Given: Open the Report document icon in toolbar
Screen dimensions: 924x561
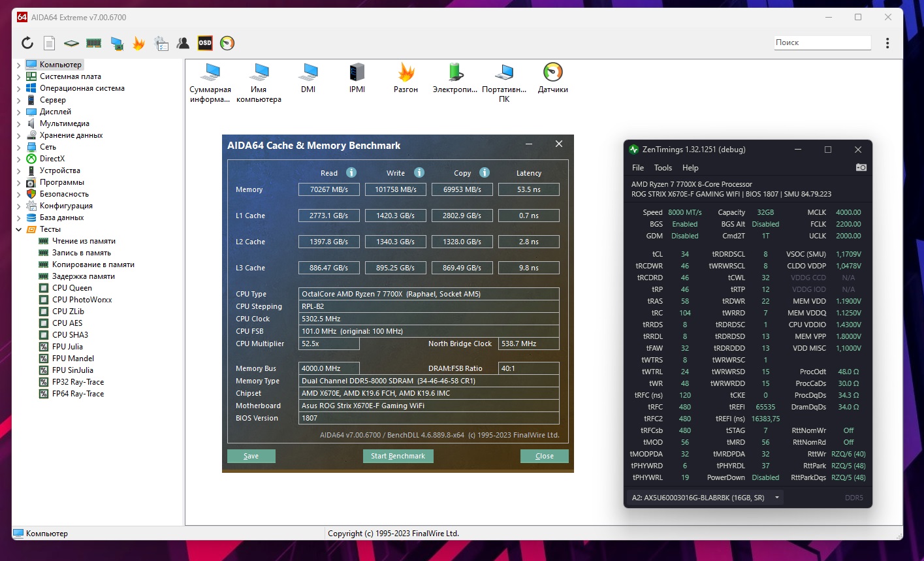Looking at the screenshot, I should coord(49,43).
